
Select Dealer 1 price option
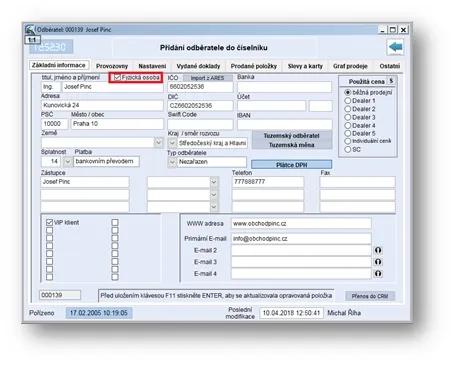coord(348,101)
